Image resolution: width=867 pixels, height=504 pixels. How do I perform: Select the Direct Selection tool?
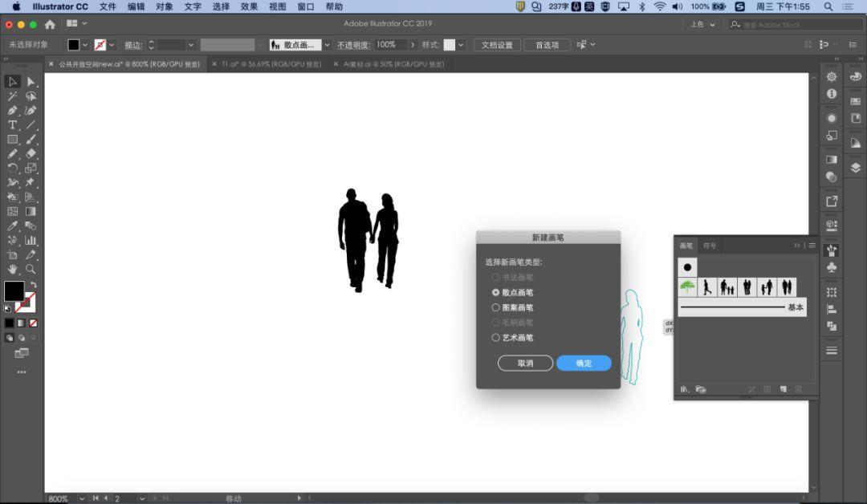(31, 82)
